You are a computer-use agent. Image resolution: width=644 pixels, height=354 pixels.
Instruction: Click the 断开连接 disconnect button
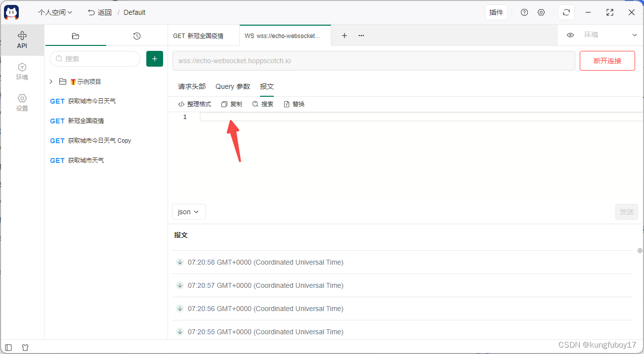click(607, 61)
